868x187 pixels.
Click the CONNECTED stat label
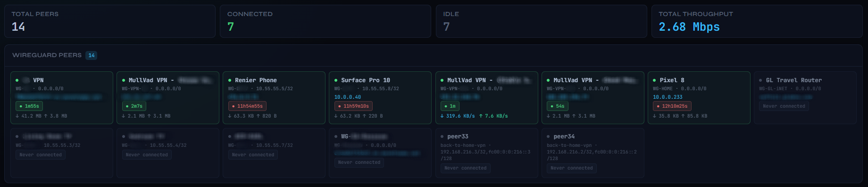(x=250, y=14)
